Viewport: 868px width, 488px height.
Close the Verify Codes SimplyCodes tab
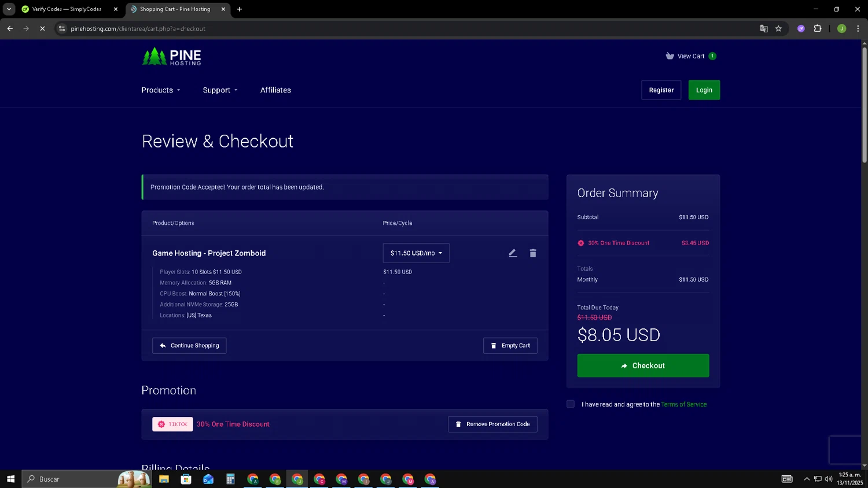pyautogui.click(x=116, y=9)
